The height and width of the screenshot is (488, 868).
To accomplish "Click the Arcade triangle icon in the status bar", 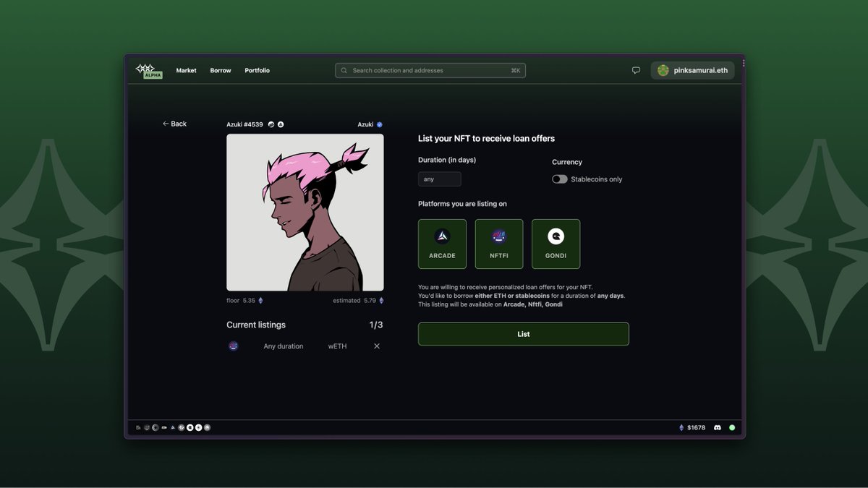I will (x=172, y=428).
